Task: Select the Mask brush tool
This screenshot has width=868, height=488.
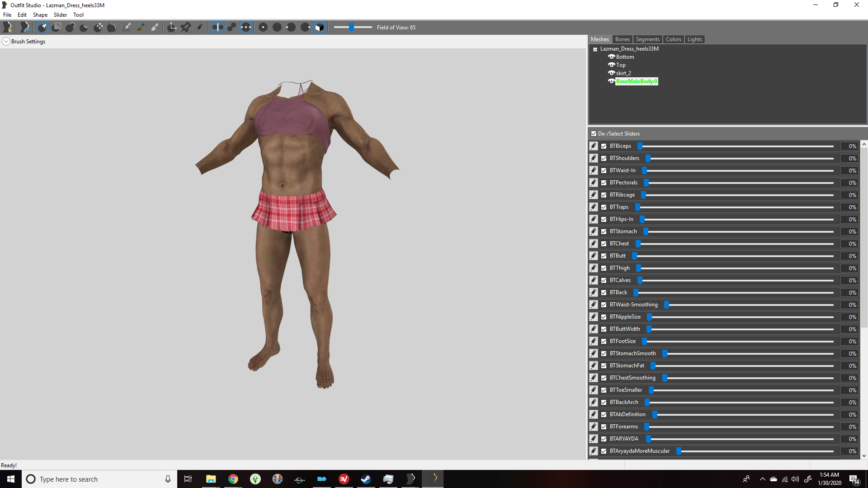Action: coord(57,28)
